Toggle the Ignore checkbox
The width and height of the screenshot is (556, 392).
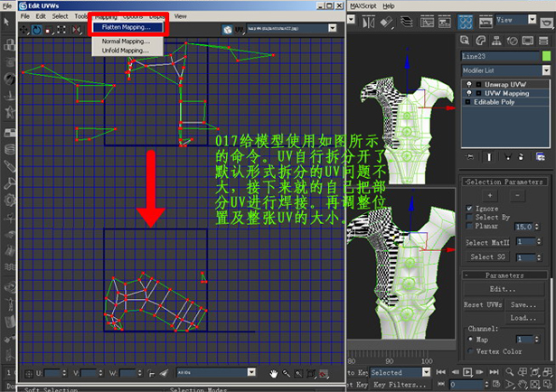point(469,208)
